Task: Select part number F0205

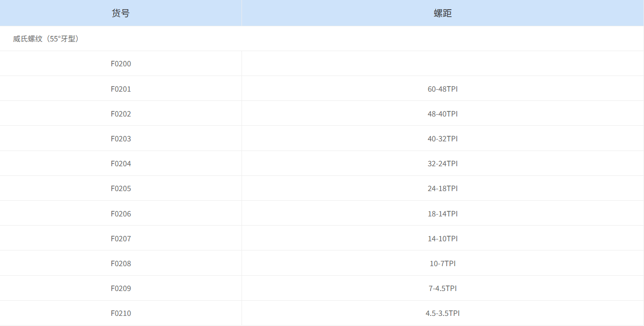Action: (121, 188)
